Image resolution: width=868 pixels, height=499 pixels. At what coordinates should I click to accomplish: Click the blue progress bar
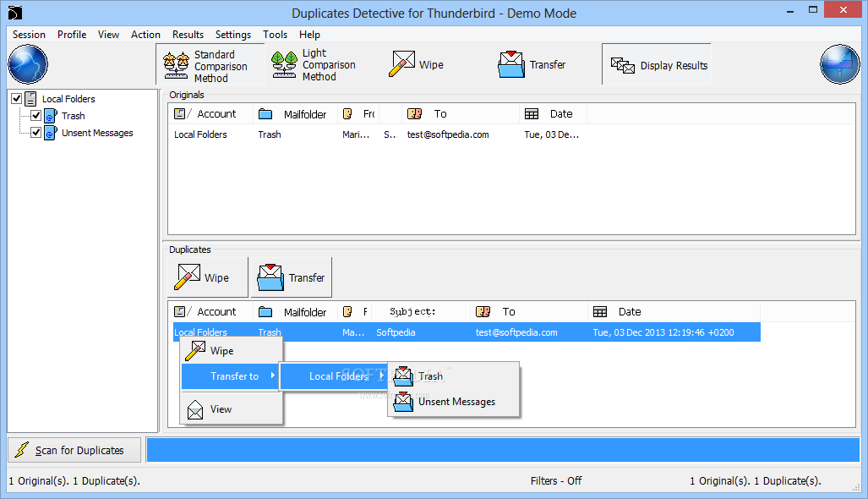[x=503, y=450]
